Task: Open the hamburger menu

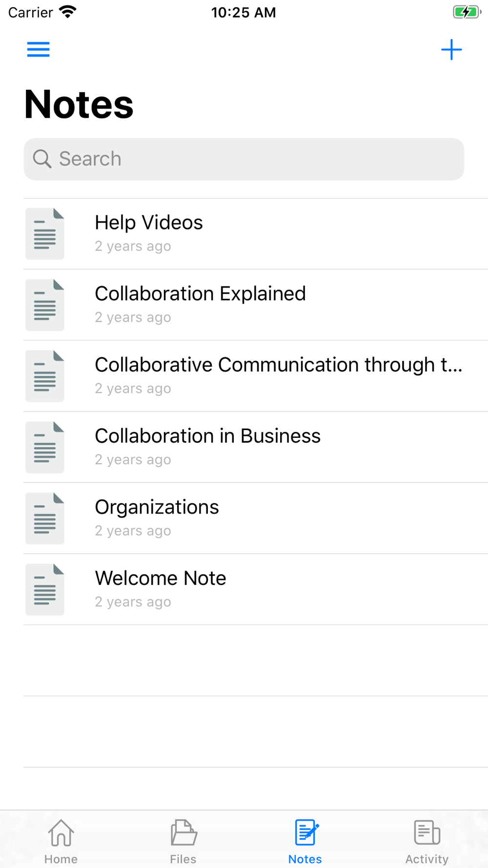Action: (38, 49)
